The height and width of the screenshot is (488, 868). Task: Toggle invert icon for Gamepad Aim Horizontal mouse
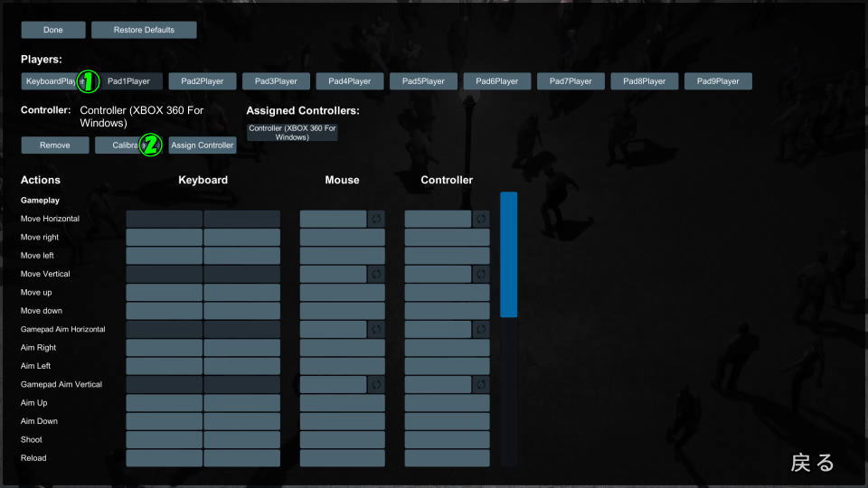[x=376, y=329]
